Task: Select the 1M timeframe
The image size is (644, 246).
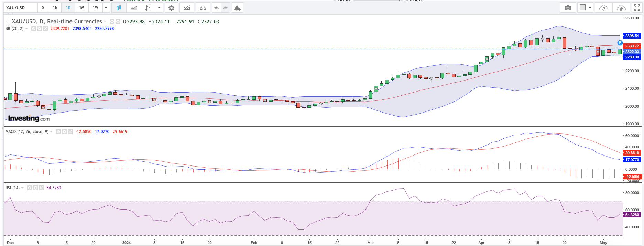Action: 81,8
